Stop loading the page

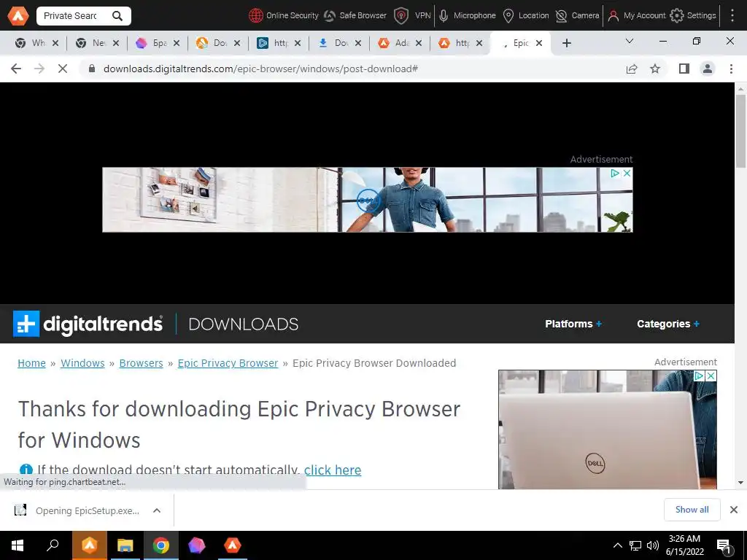coord(63,69)
